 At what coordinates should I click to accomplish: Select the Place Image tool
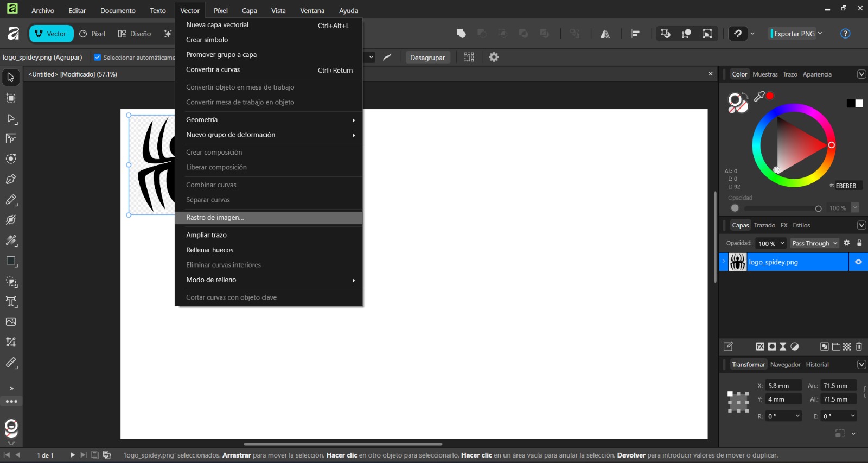[x=11, y=322]
